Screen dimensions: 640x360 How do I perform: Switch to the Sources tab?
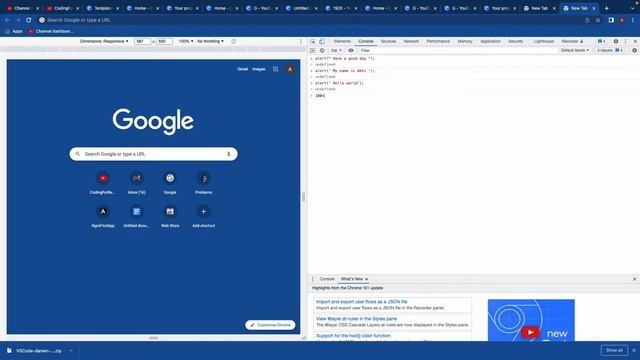click(388, 41)
